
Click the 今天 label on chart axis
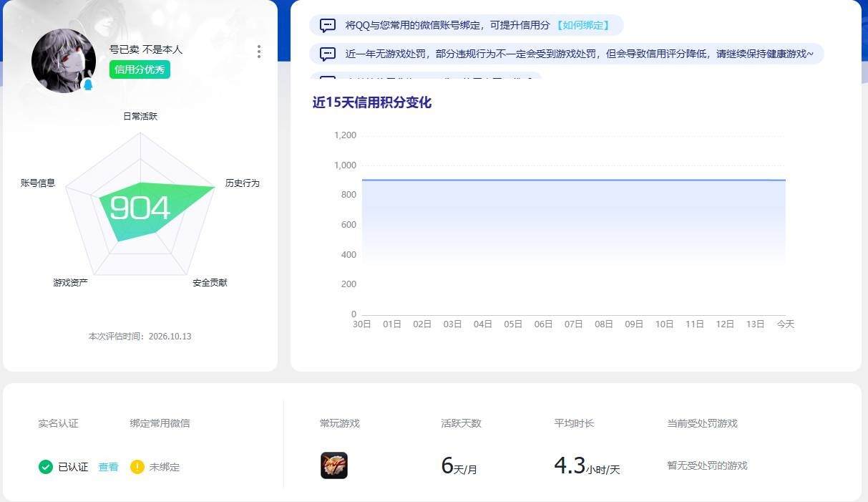pyautogui.click(x=786, y=324)
